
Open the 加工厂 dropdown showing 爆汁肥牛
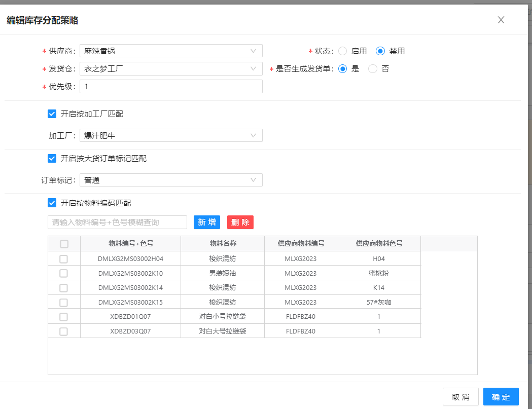tap(171, 135)
